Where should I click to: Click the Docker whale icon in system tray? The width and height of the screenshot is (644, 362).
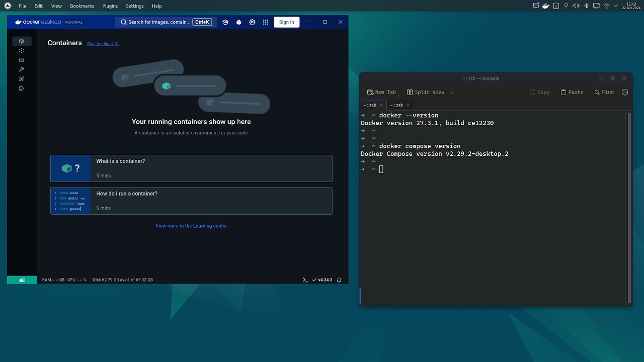[546, 6]
